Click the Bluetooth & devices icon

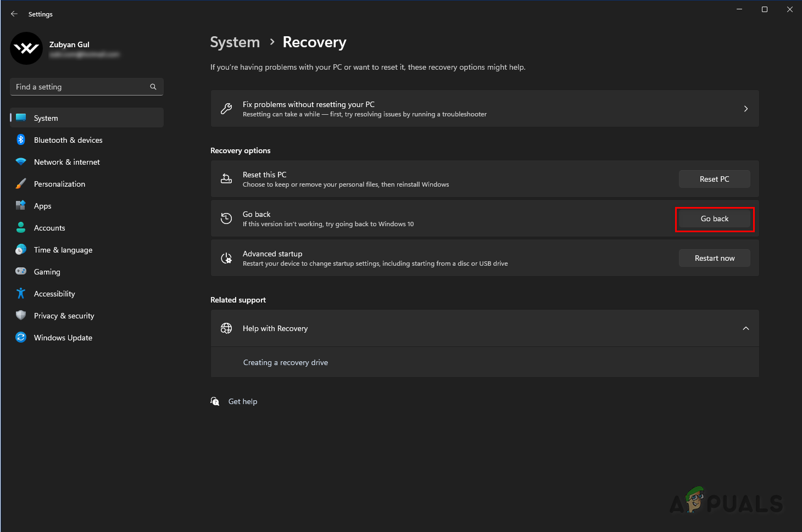pos(21,140)
